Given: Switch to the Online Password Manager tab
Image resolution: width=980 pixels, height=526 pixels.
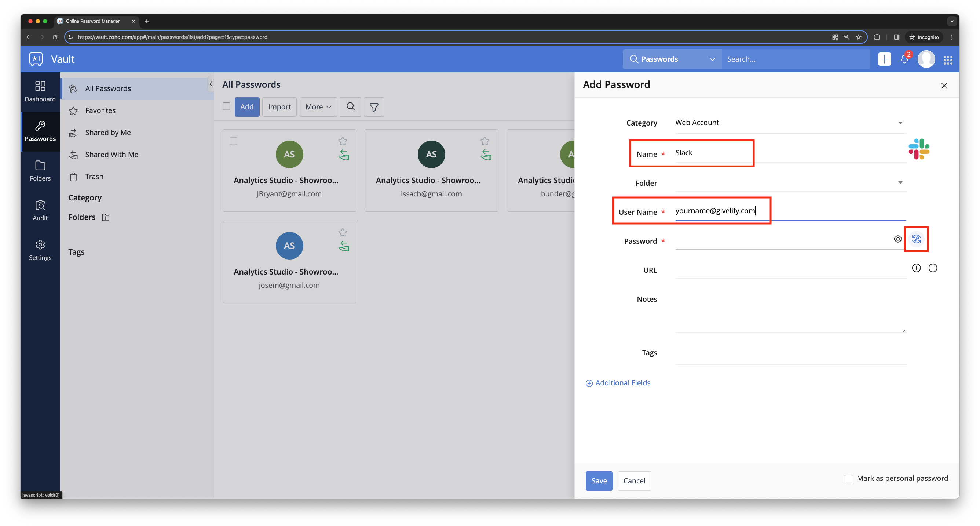Looking at the screenshot, I should (96, 21).
